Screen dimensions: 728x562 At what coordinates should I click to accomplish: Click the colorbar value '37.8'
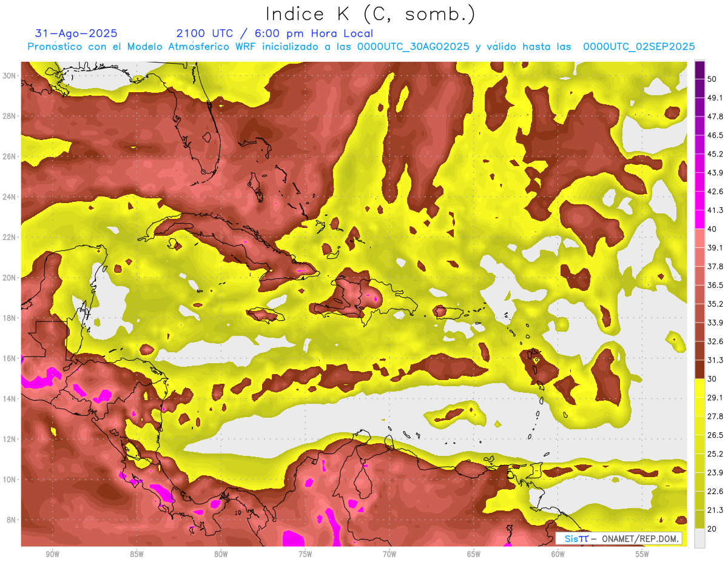[715, 267]
